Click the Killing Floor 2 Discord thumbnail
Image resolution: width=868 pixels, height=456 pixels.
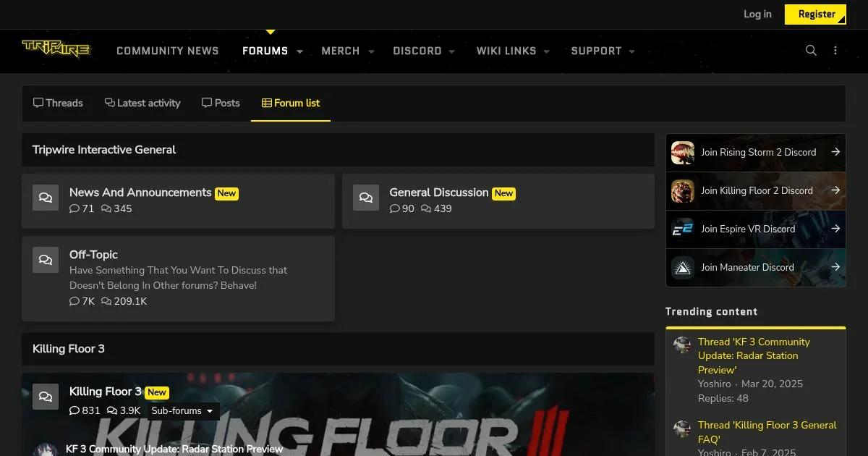pos(683,191)
